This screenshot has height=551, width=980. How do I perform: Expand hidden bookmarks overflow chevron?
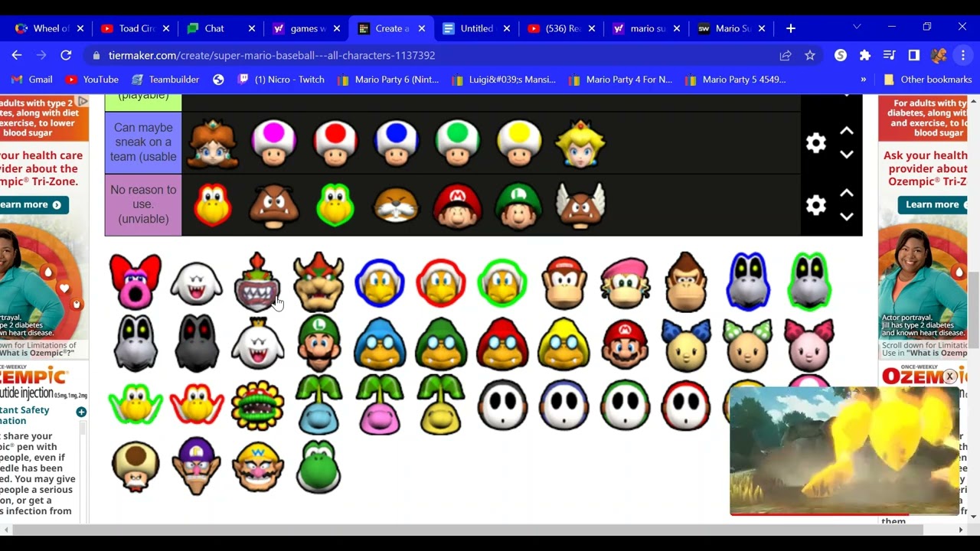click(864, 80)
